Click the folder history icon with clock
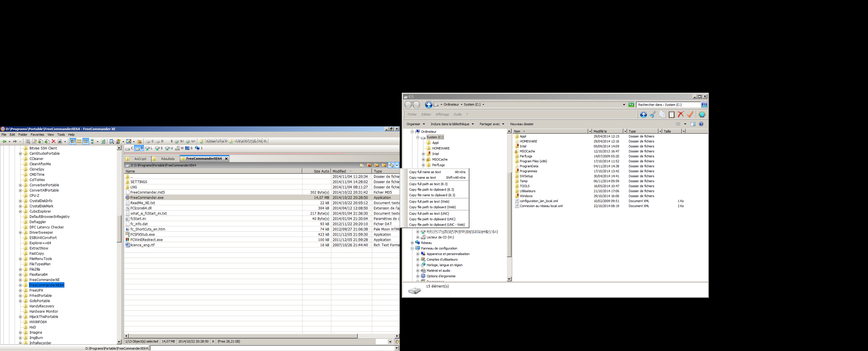868x351 pixels. coord(362,165)
